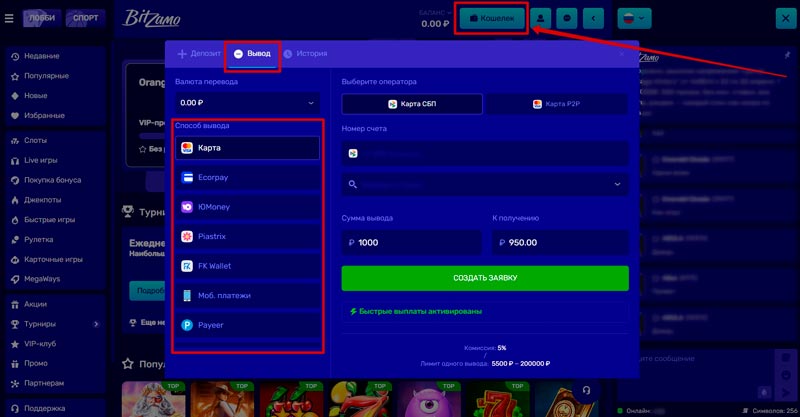
Task: Expand the bank search dropdown
Action: click(x=485, y=184)
